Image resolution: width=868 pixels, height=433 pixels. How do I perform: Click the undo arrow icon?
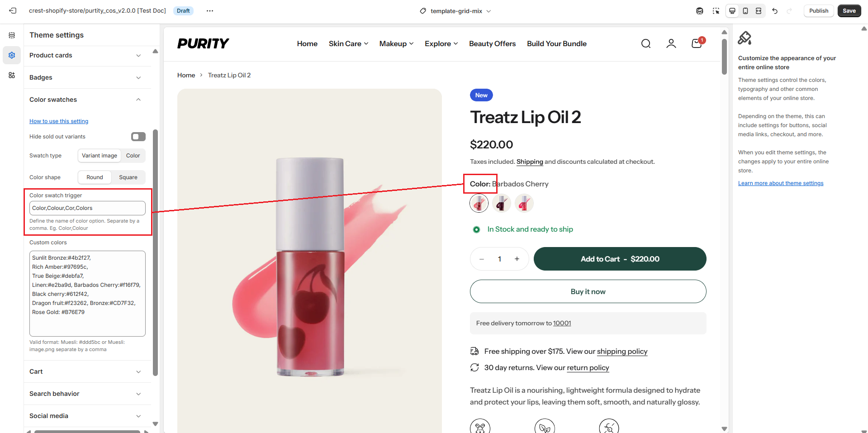pos(775,11)
